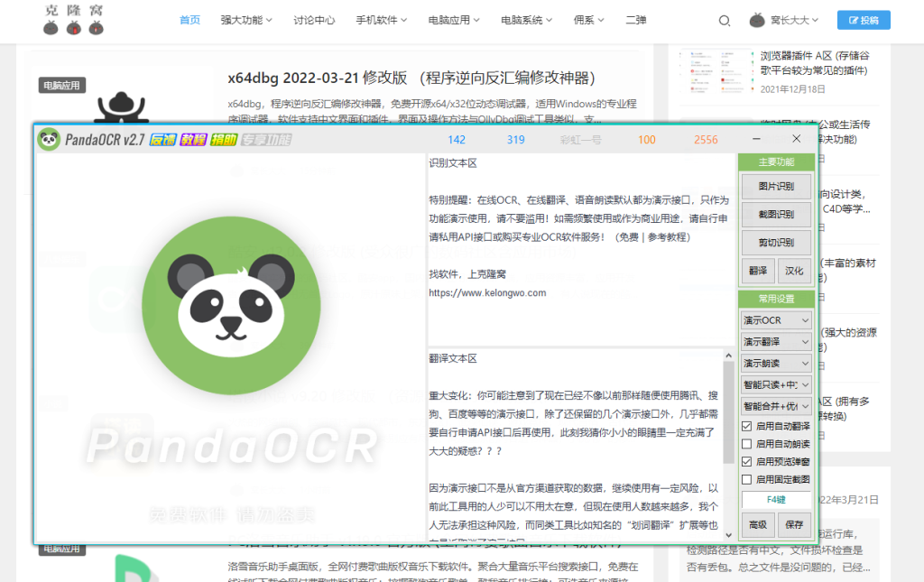Click the 常用设置 panel header
This screenshot has width=924, height=582.
[776, 299]
